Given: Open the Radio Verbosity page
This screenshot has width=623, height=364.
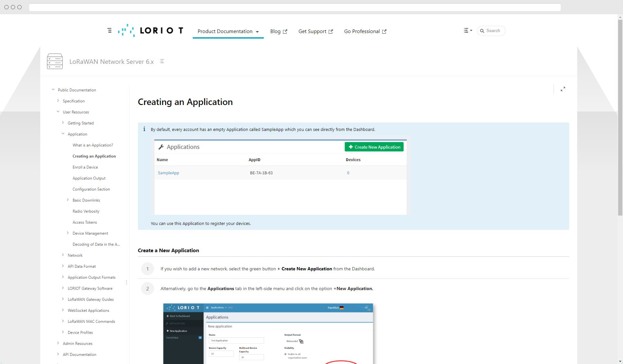Looking at the screenshot, I should pos(86,211).
